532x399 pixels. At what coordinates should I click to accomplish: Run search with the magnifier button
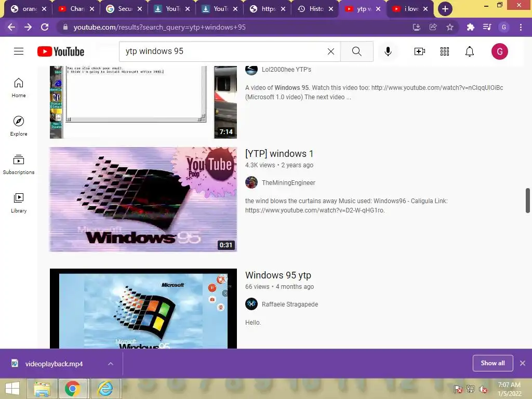pos(356,51)
